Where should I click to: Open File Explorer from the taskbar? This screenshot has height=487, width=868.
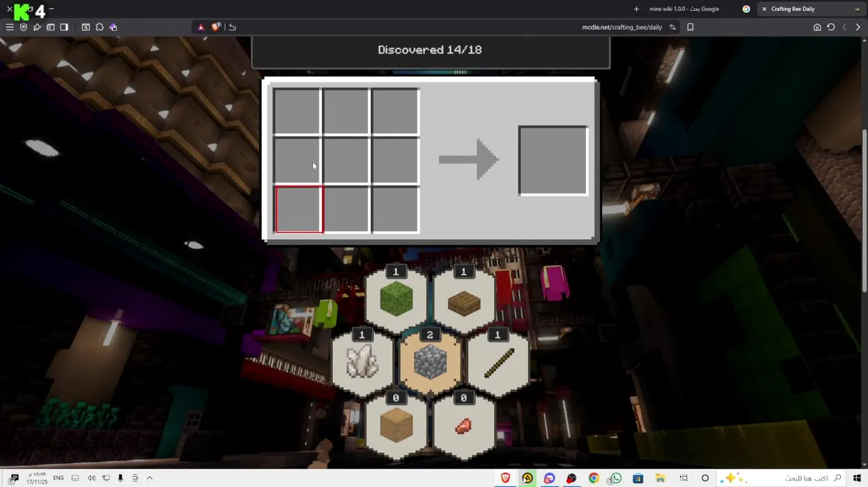pyautogui.click(x=660, y=478)
